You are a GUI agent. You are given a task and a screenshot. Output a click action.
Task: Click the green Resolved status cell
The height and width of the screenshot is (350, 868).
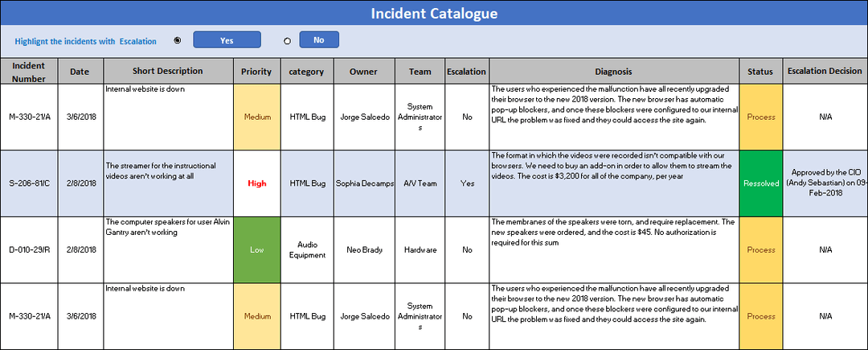pyautogui.click(x=760, y=183)
